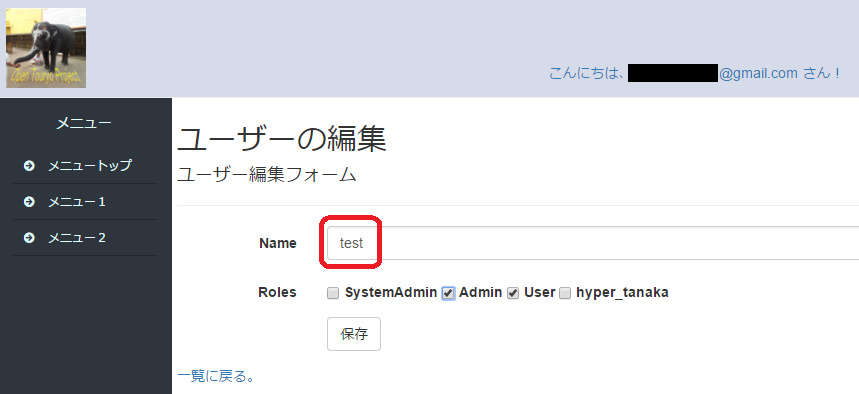Go to the メニュー2 sidebar item
The width and height of the screenshot is (859, 394).
coord(84,238)
